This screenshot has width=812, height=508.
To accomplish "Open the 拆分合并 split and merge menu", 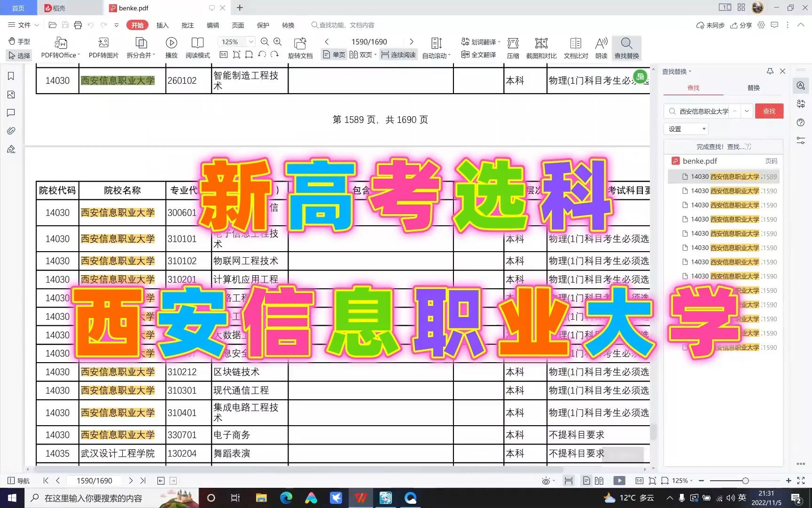I will click(x=141, y=48).
